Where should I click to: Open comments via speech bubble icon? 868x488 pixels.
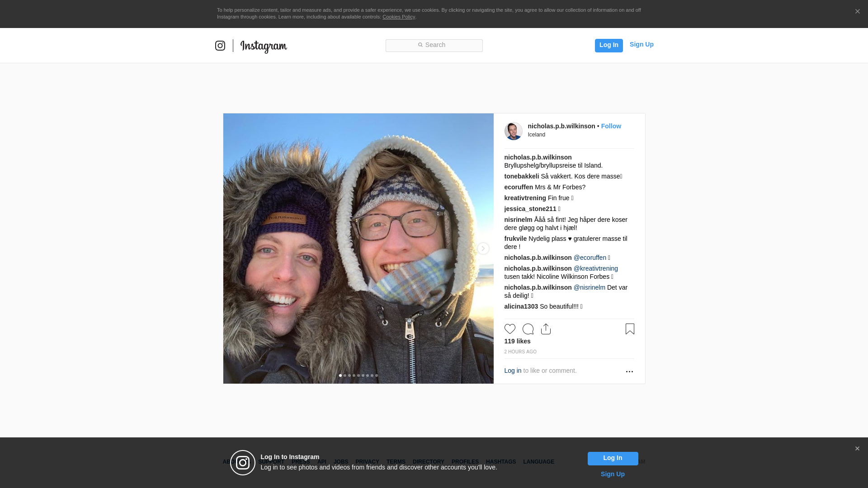528,329
